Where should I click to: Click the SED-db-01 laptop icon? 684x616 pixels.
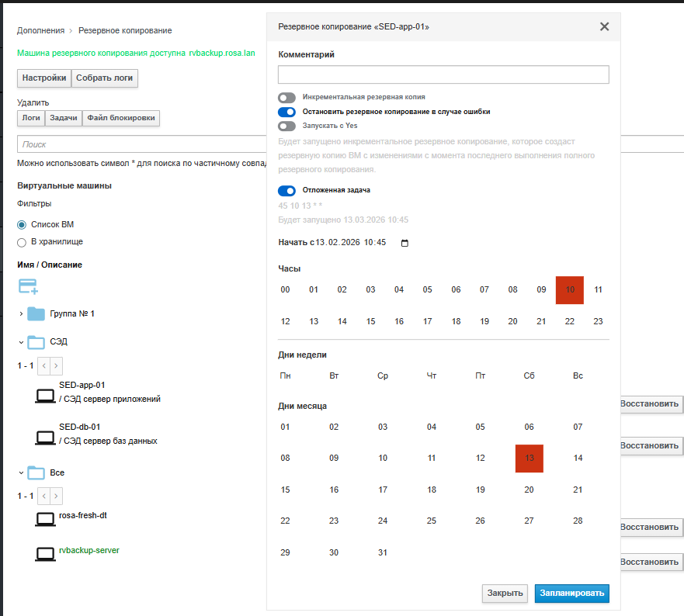point(46,438)
